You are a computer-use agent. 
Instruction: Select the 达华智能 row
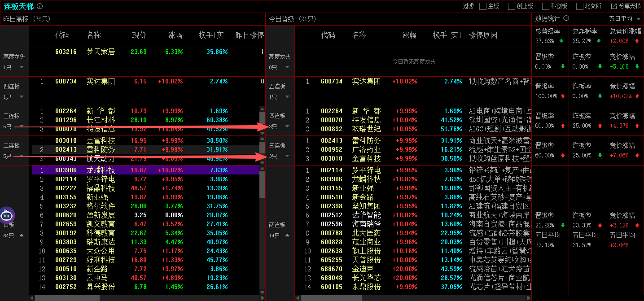413,215
